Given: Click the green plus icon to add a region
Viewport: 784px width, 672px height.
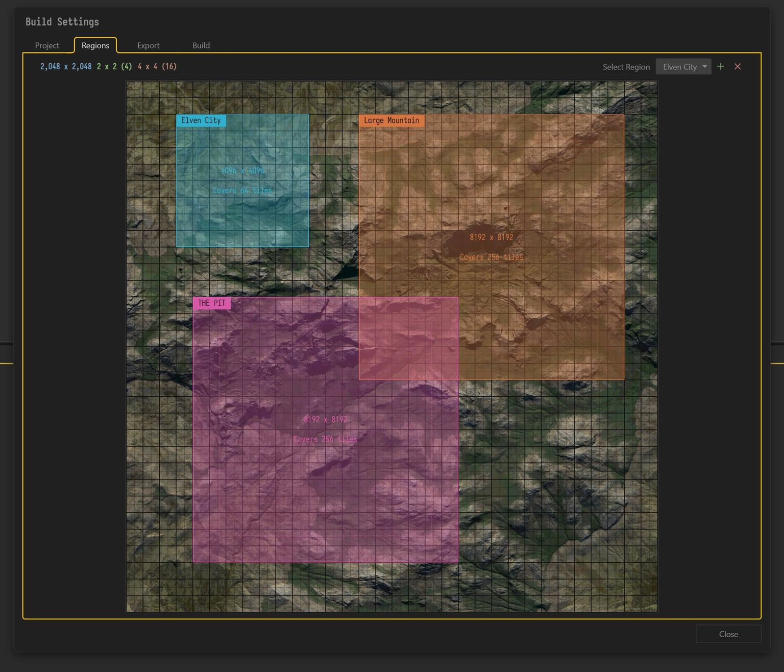Looking at the screenshot, I should pyautogui.click(x=720, y=67).
